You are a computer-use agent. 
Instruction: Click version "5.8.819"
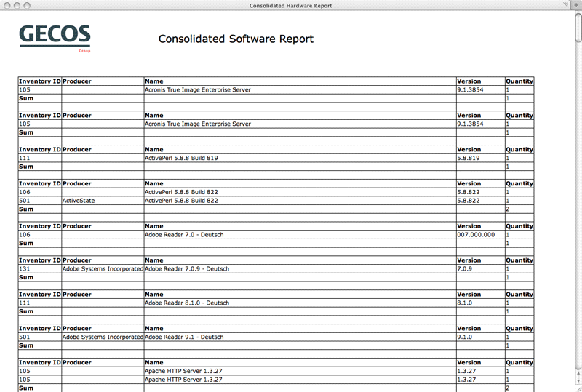469,158
